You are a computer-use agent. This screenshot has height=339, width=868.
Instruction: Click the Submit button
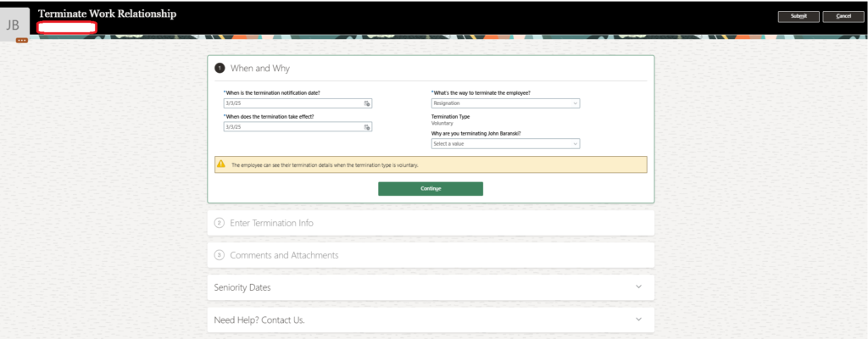click(x=798, y=16)
